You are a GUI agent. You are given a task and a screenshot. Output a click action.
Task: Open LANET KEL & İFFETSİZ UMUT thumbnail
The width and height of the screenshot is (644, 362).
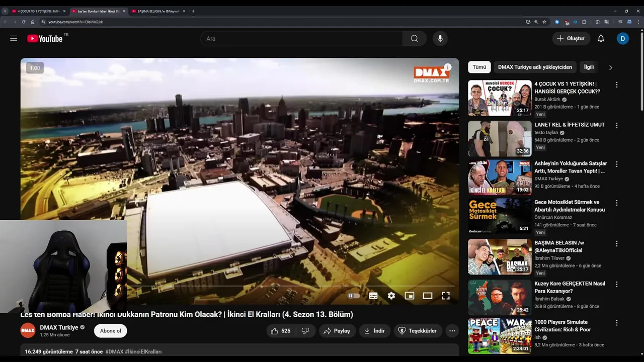[x=500, y=139]
